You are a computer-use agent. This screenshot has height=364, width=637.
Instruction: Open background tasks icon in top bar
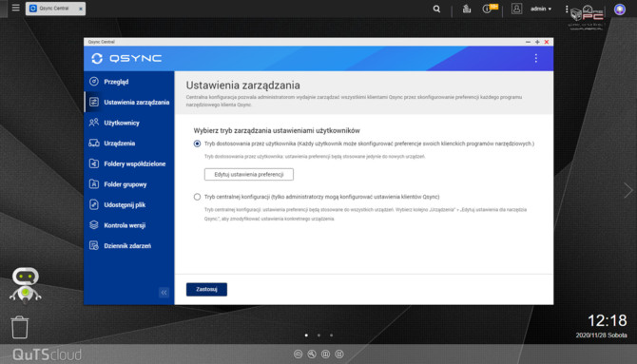pos(467,9)
